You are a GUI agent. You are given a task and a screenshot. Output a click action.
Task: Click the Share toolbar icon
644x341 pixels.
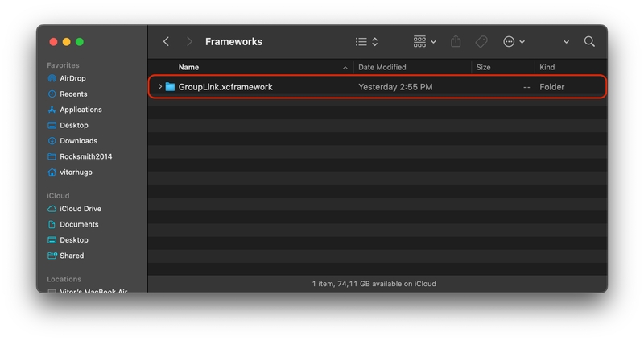456,42
